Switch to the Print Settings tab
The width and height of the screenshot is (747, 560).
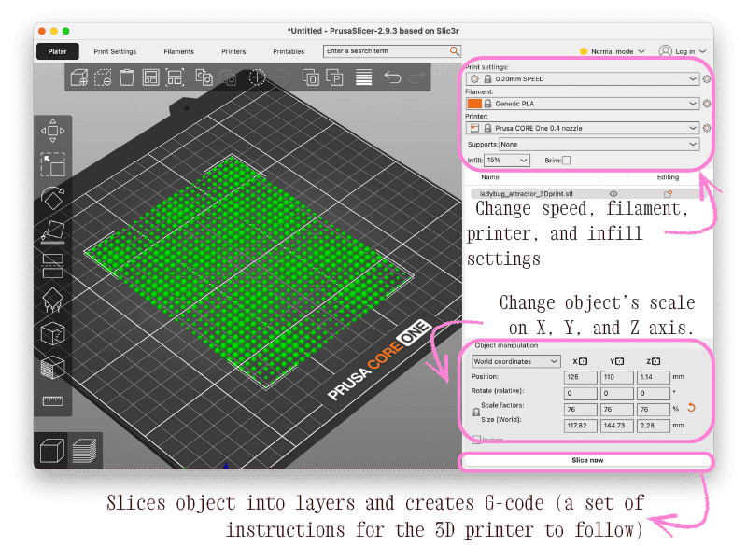point(115,51)
